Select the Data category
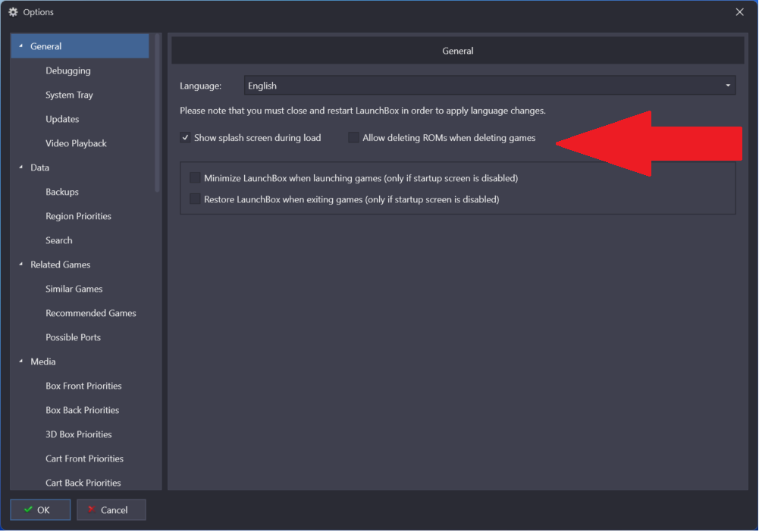This screenshot has height=532, width=759. click(x=39, y=167)
